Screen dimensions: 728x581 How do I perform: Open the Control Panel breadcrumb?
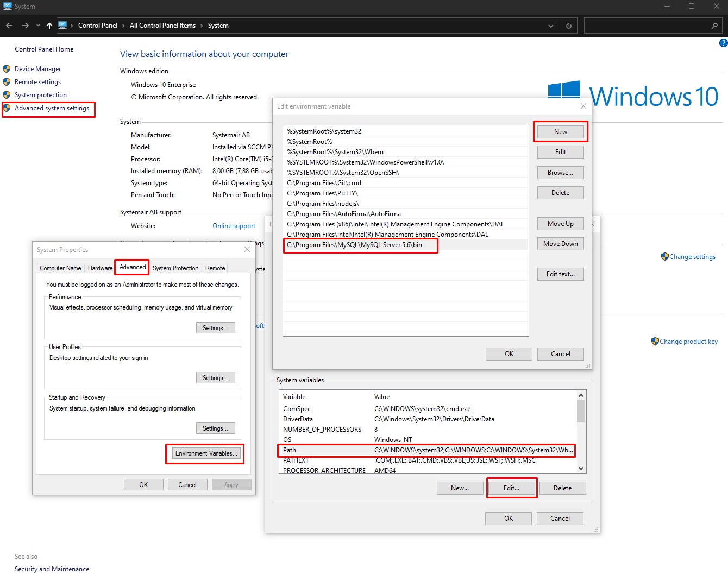pyautogui.click(x=98, y=26)
